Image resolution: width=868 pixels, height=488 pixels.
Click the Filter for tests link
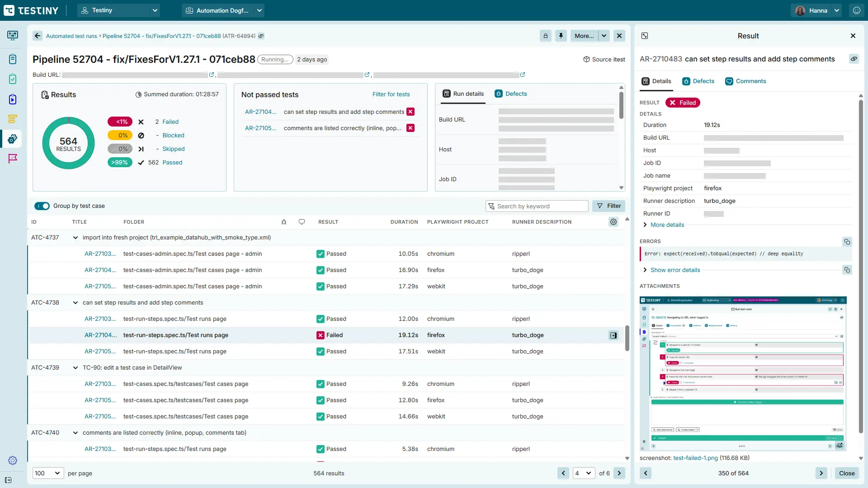click(391, 94)
